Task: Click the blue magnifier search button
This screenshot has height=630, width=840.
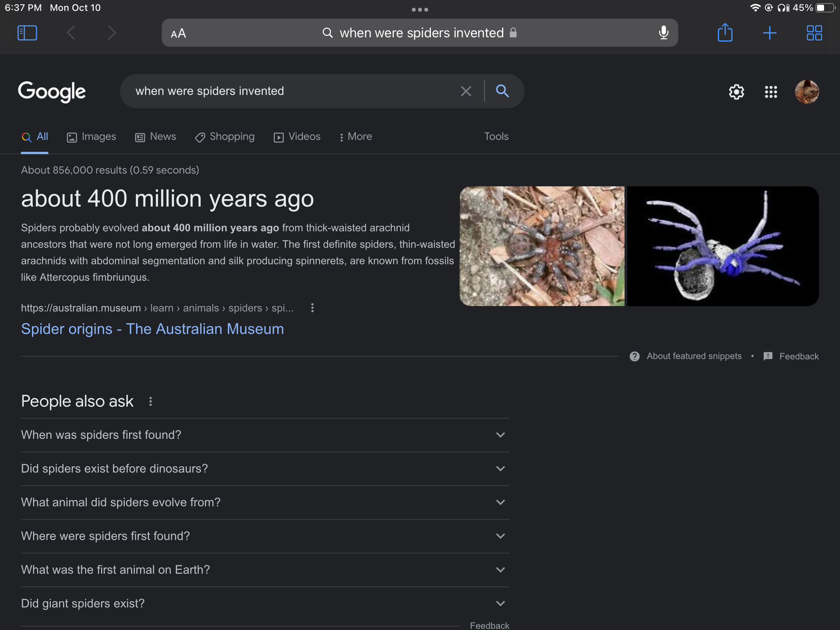Action: point(502,91)
